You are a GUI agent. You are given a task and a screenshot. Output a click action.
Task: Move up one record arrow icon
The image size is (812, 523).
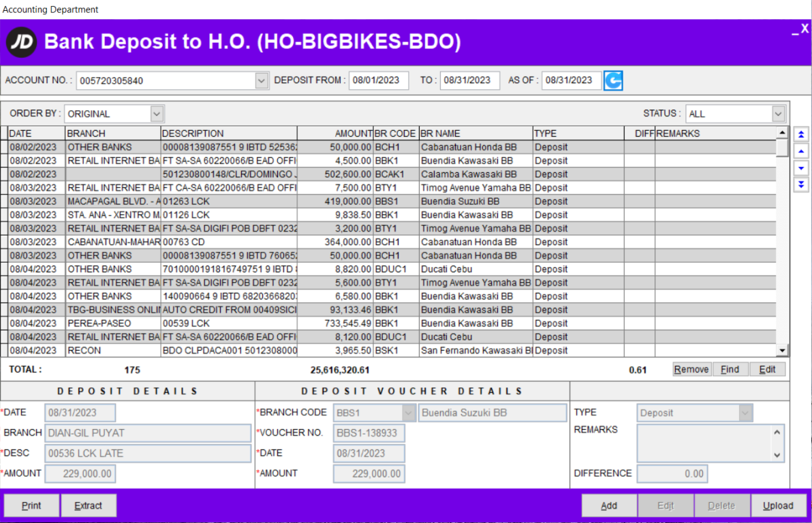(x=801, y=151)
